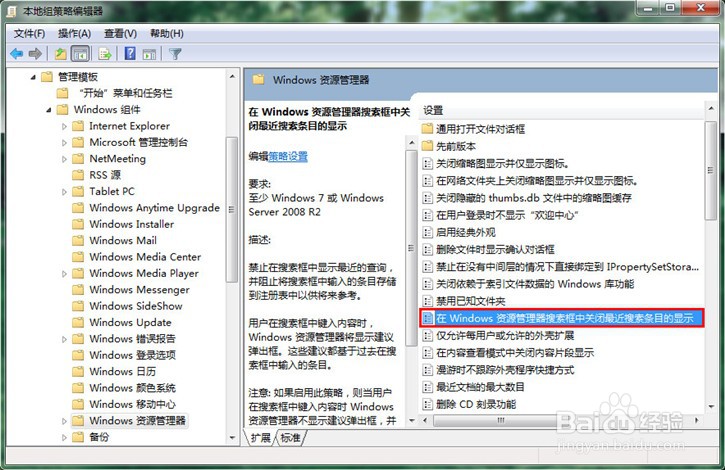725x470 pixels.
Task: Open the 策略设置 edit link
Action: [x=288, y=156]
